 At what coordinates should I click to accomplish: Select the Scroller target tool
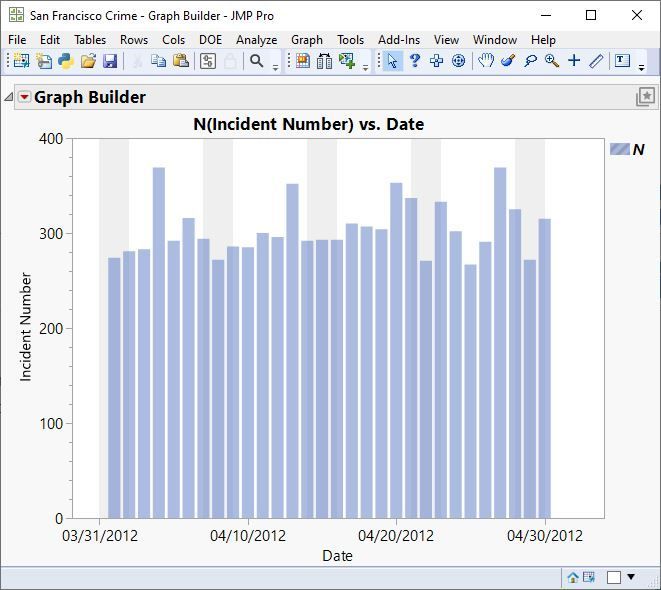click(x=458, y=61)
